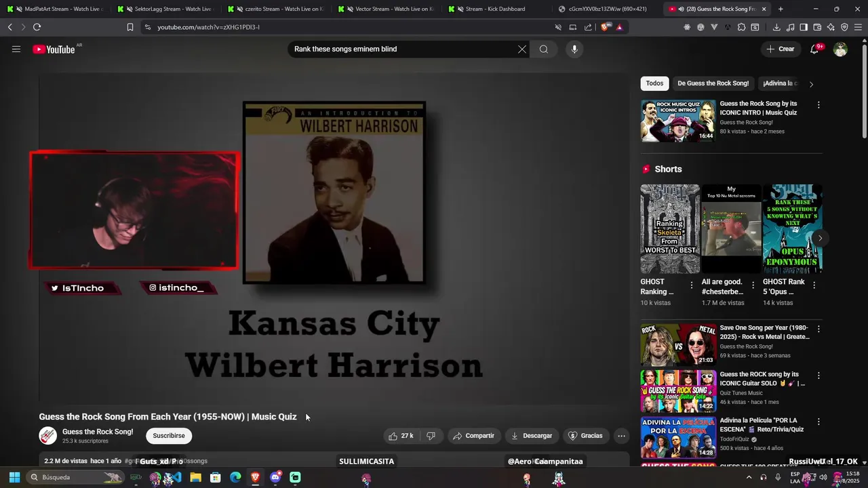Dislike the video with thumbs down
The height and width of the screenshot is (488, 868).
click(431, 436)
